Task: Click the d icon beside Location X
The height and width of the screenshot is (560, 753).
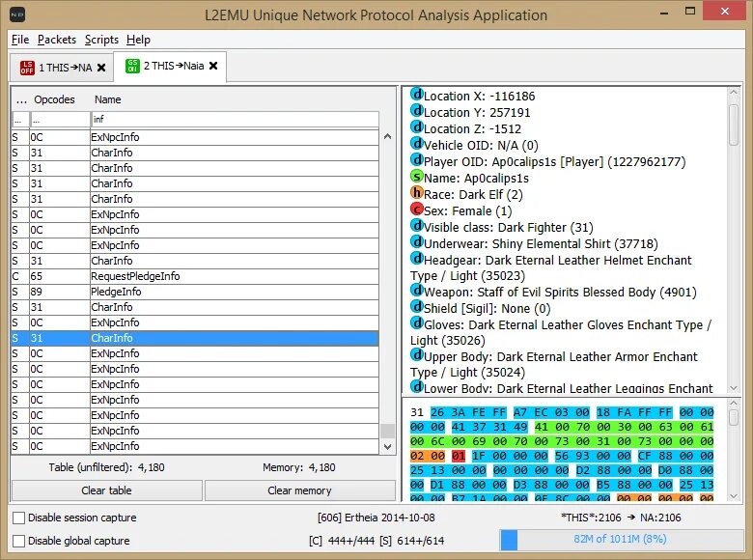Action: tap(417, 95)
